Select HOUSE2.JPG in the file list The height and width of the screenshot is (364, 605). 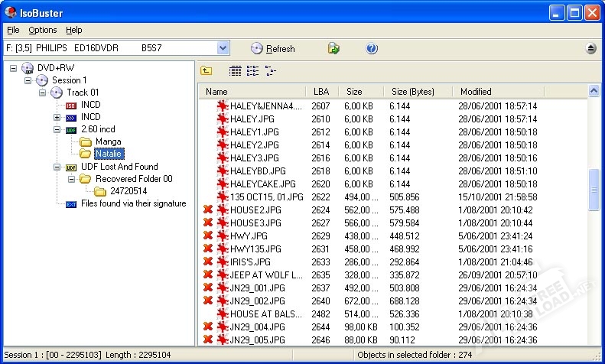255,210
